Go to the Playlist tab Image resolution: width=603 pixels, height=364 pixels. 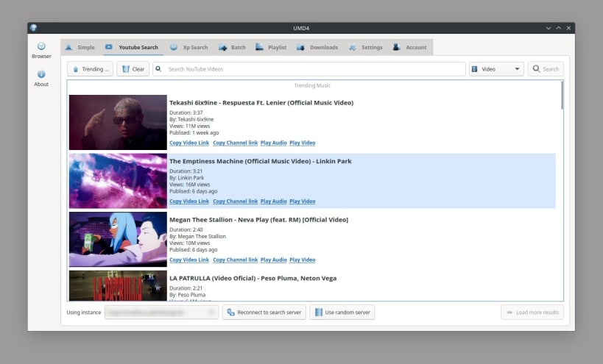271,47
